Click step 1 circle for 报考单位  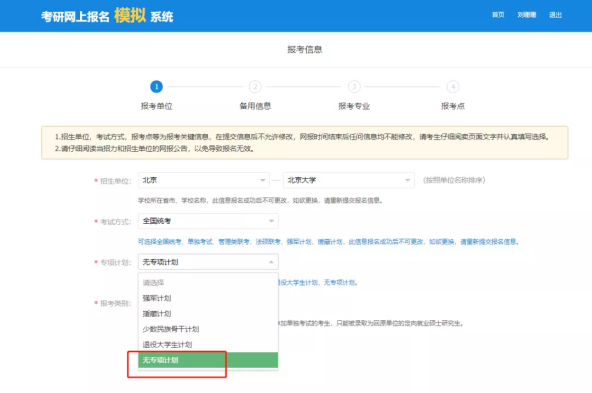[x=156, y=87]
